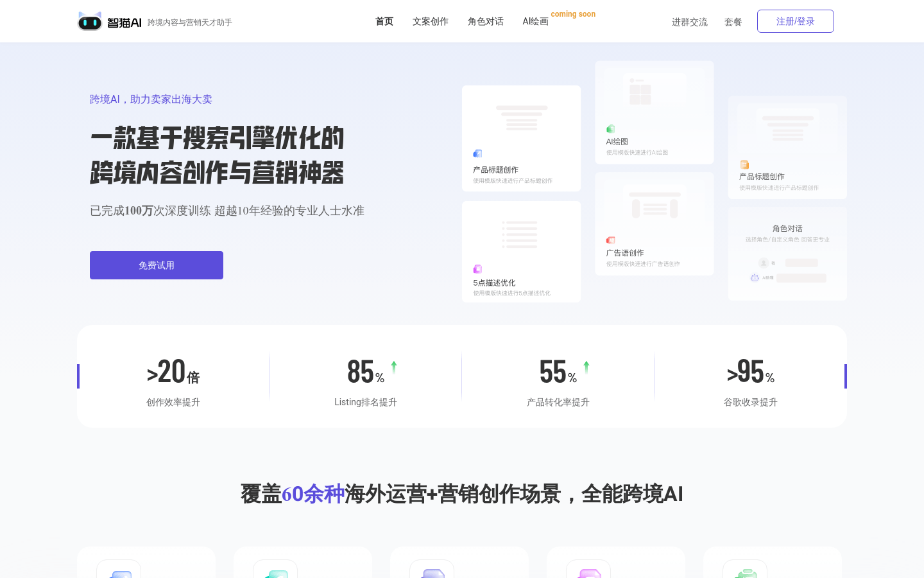The width and height of the screenshot is (924, 578).
Task: Open the 首页 nav item
Action: coord(384,21)
